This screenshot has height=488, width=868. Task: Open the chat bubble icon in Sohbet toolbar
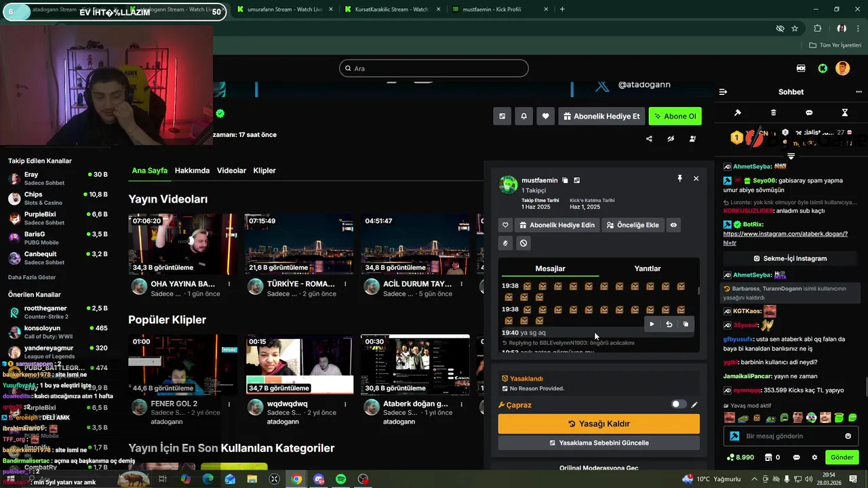(x=809, y=113)
